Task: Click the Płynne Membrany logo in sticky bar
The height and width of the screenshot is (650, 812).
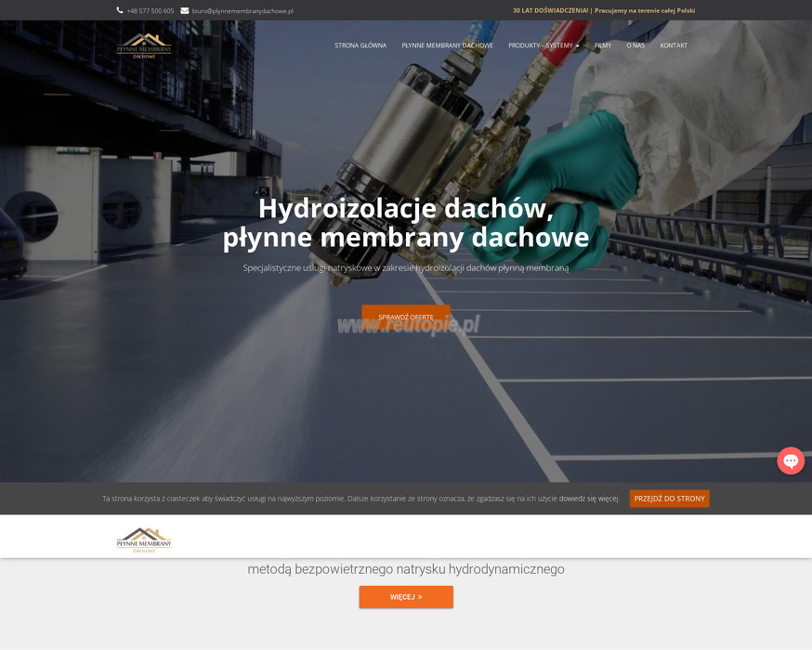Action: click(x=144, y=539)
